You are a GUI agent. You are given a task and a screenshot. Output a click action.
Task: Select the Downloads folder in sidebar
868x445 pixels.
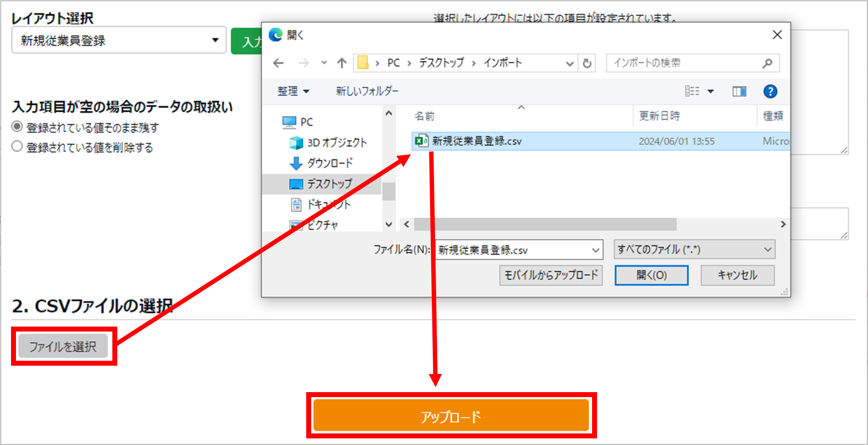[x=329, y=163]
